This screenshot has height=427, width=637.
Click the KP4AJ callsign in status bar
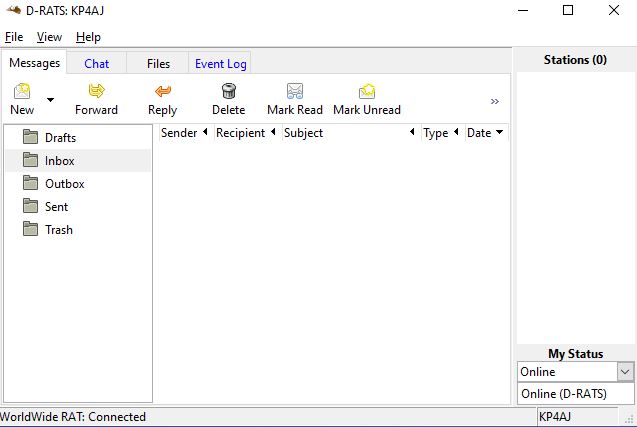point(555,417)
